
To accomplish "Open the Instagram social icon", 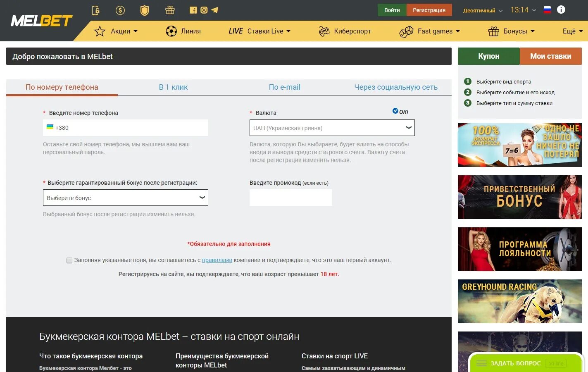I will tap(204, 10).
